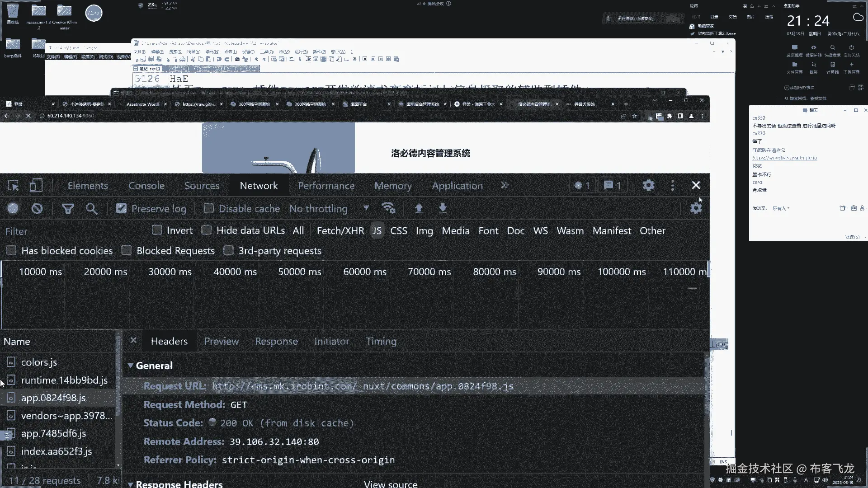Stop recording network log
The height and width of the screenshot is (488, 868).
[13, 208]
